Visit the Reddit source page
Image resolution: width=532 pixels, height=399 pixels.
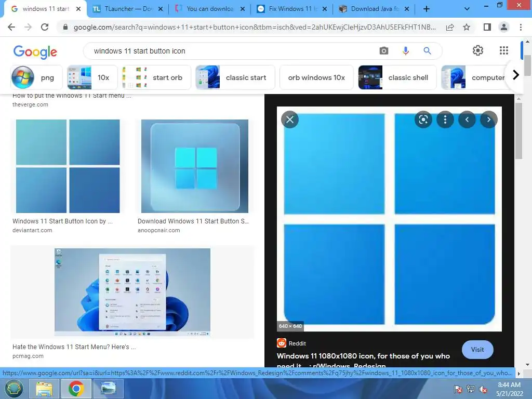[477, 350]
